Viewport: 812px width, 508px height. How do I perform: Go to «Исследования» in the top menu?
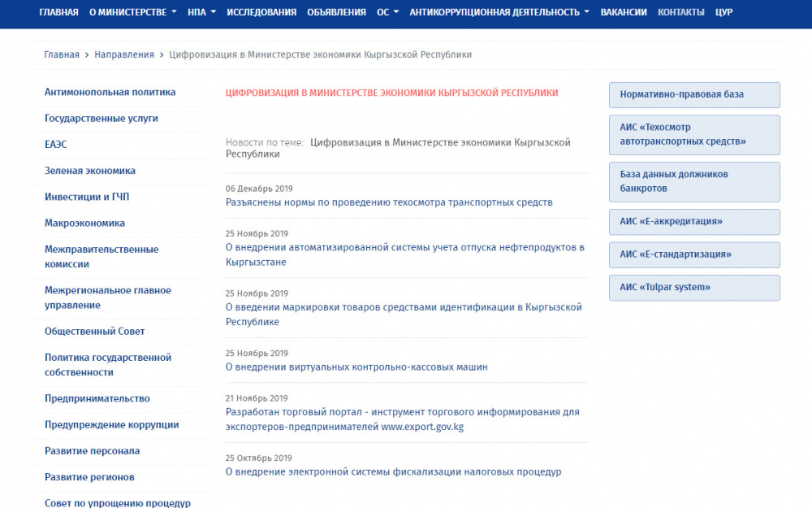[261, 12]
